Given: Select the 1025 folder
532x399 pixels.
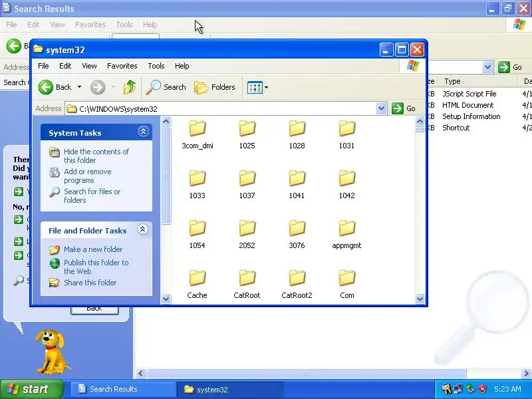Looking at the screenshot, I should pyautogui.click(x=247, y=135).
